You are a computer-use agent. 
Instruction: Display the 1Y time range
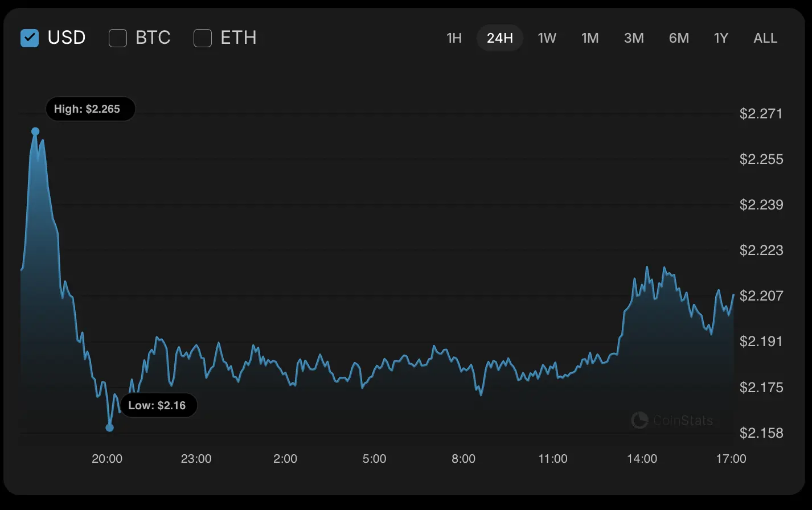click(721, 38)
